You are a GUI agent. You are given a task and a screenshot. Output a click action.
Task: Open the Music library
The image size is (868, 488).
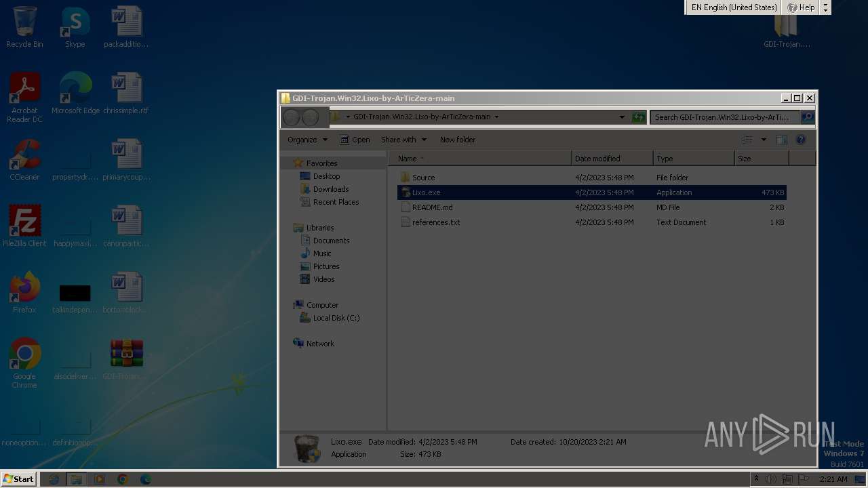pos(322,253)
